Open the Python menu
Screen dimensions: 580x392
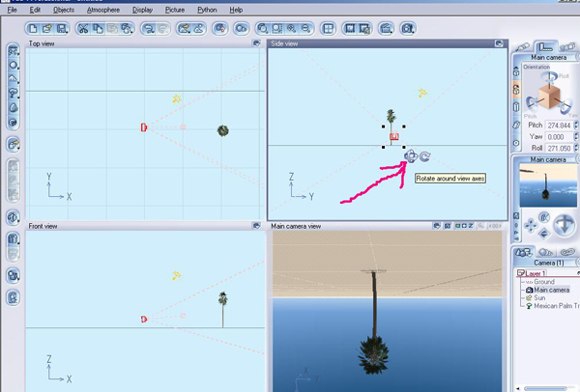pyautogui.click(x=207, y=10)
